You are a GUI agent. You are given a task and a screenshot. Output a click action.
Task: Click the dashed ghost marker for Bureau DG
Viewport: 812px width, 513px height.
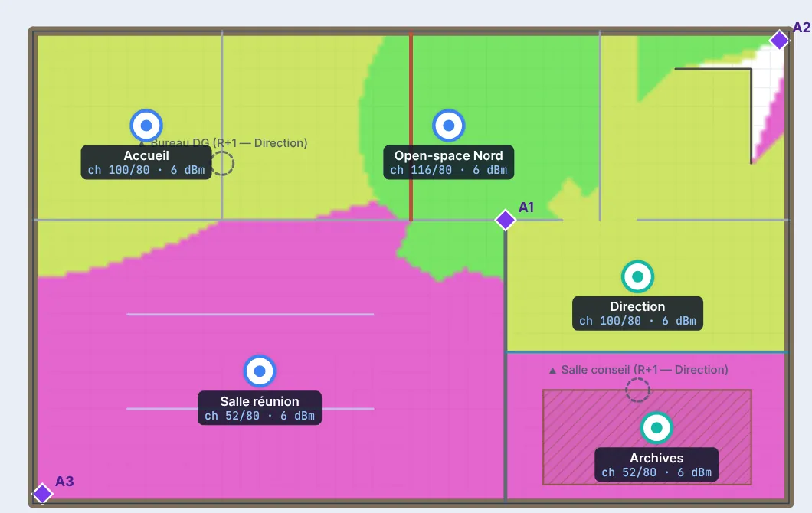(x=222, y=164)
